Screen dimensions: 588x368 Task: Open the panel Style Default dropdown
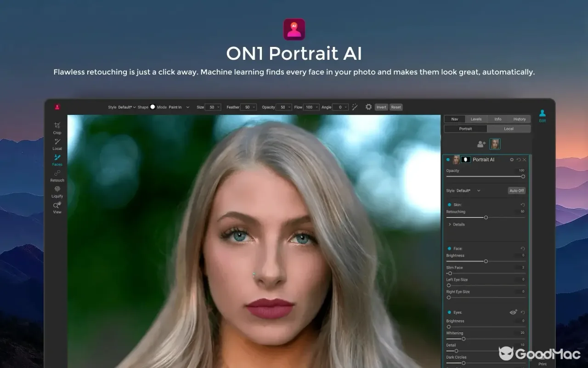[x=469, y=190]
